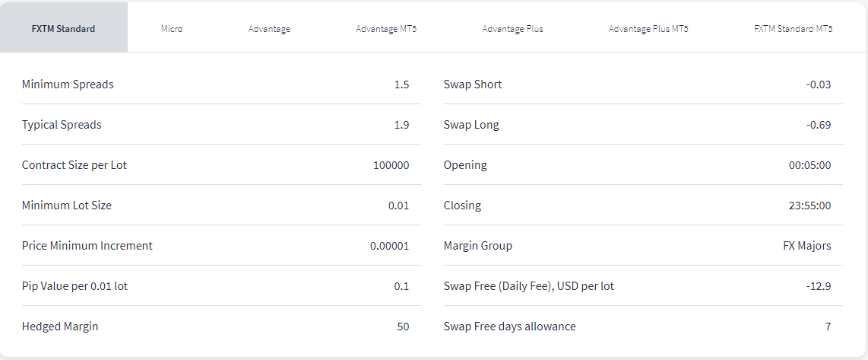868x360 pixels.
Task: Click the days allowance value 7
Action: (x=828, y=327)
